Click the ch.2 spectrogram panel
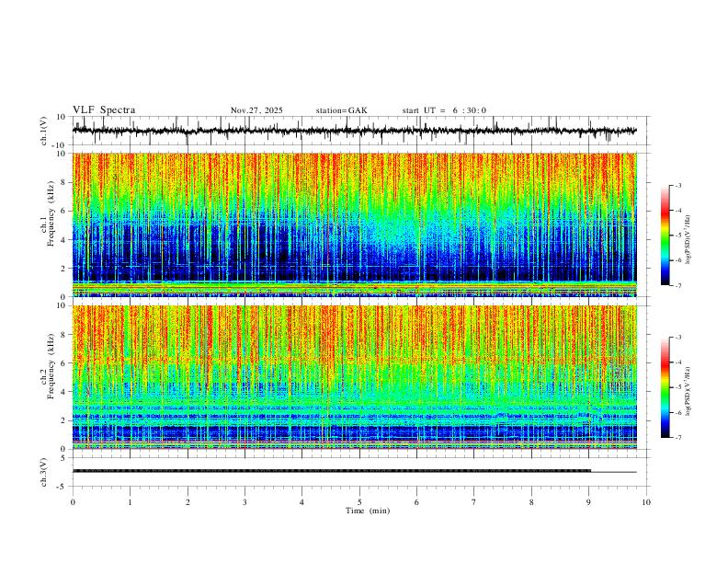Viewport: 728px width, 563px height. (355, 377)
